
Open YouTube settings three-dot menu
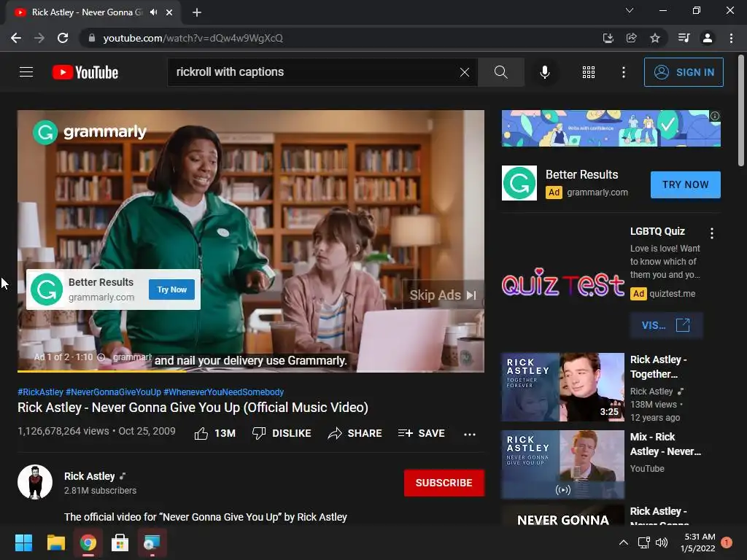[x=623, y=72]
